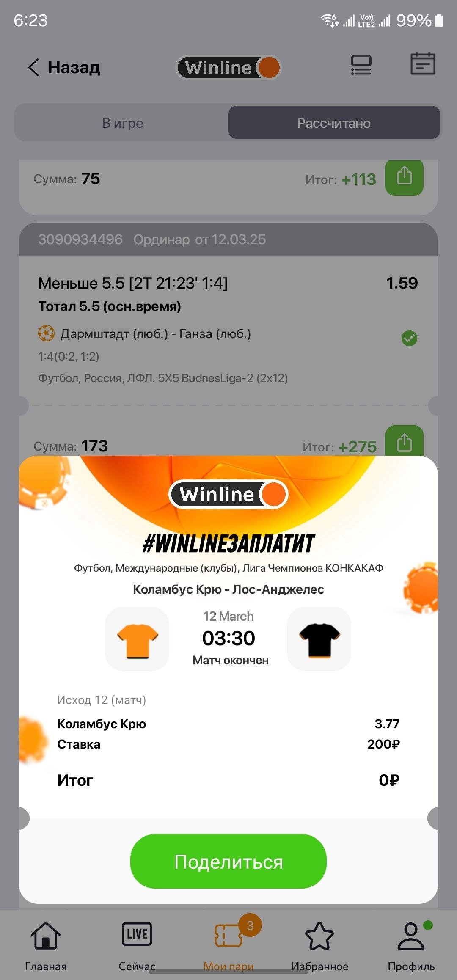457x980 pixels.
Task: Tap the back chevron icon next to Назад
Action: [x=33, y=67]
